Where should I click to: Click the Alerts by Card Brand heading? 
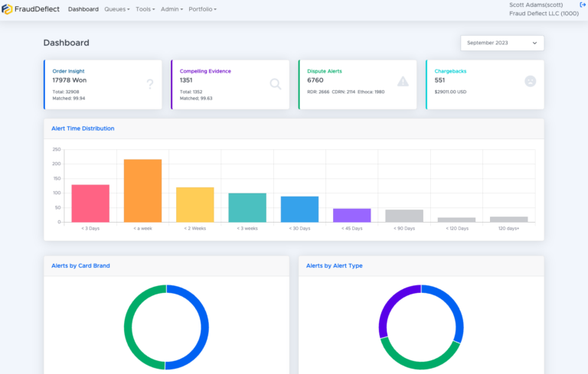pyautogui.click(x=80, y=265)
